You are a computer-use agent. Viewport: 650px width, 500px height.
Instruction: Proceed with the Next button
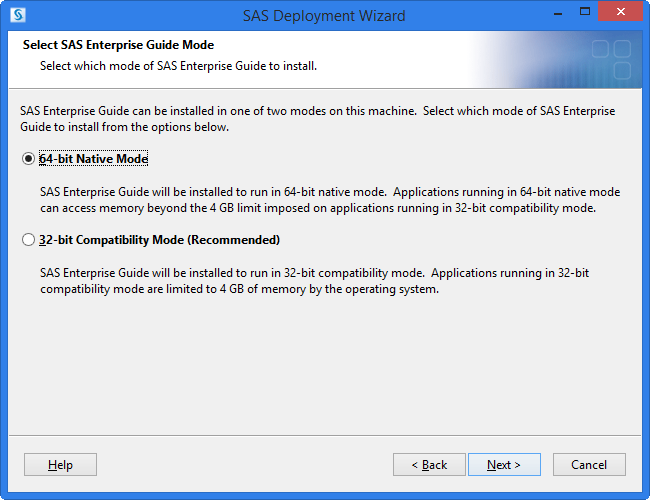pyautogui.click(x=503, y=464)
